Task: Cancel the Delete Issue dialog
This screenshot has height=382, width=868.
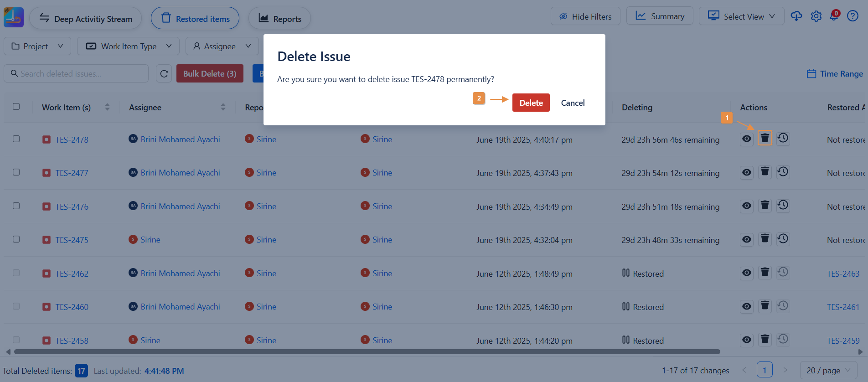Action: (573, 103)
